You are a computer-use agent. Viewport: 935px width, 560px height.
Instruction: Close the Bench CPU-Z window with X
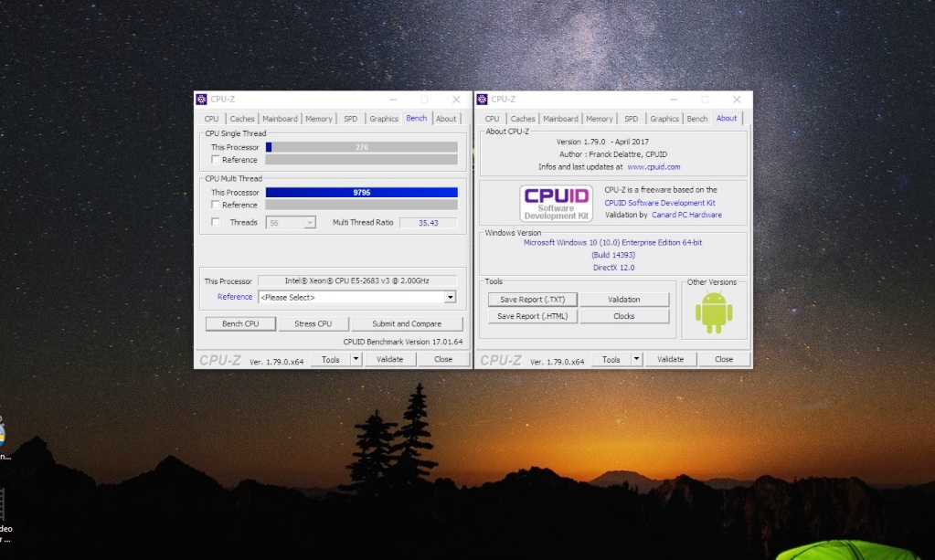pos(456,100)
